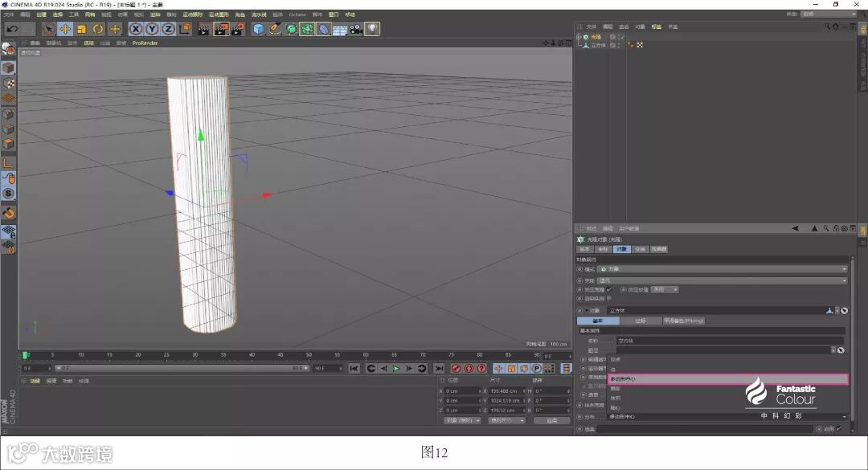Switch to 平滑着色(Phong) tab

click(683, 321)
